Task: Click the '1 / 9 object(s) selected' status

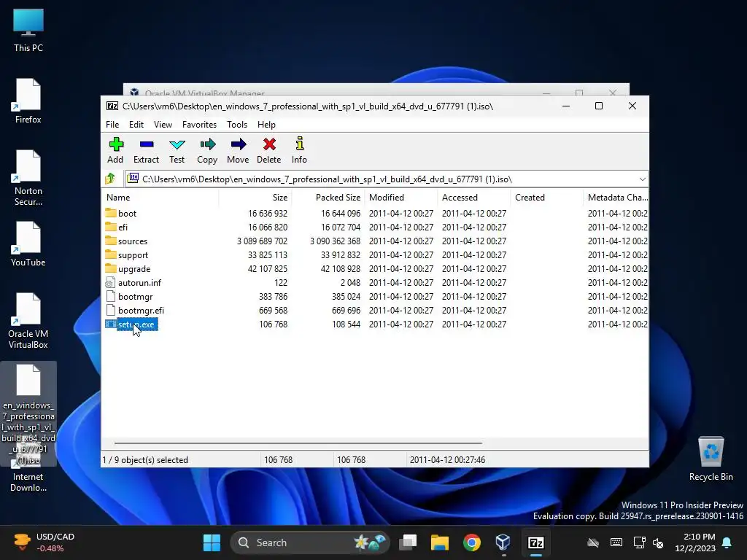Action: pyautogui.click(x=145, y=460)
